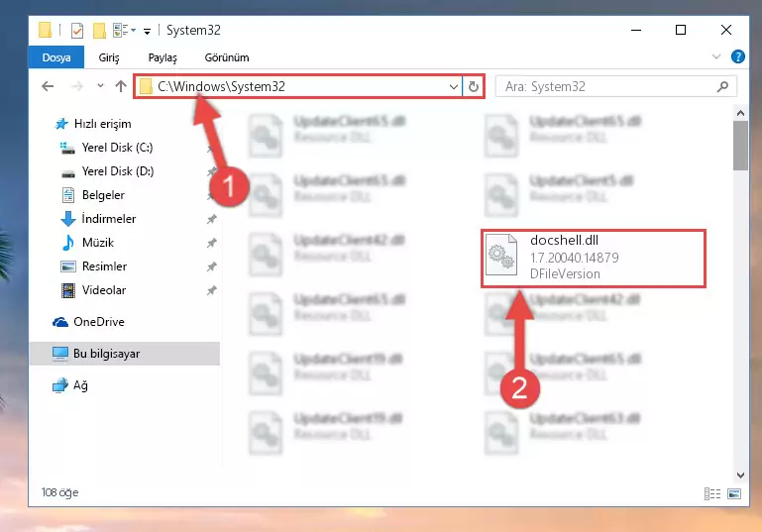Open Yerel Disk (D:) in sidebar
This screenshot has width=762, height=532.
(x=118, y=171)
